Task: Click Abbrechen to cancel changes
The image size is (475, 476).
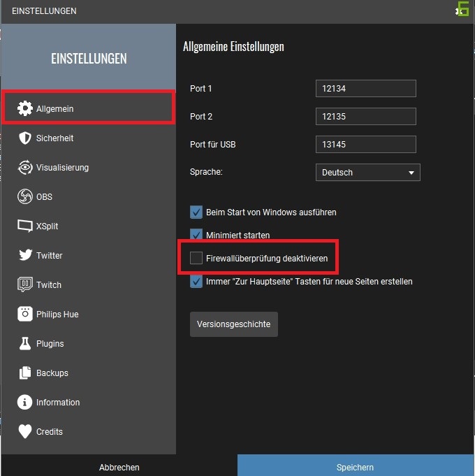Action: point(119,467)
